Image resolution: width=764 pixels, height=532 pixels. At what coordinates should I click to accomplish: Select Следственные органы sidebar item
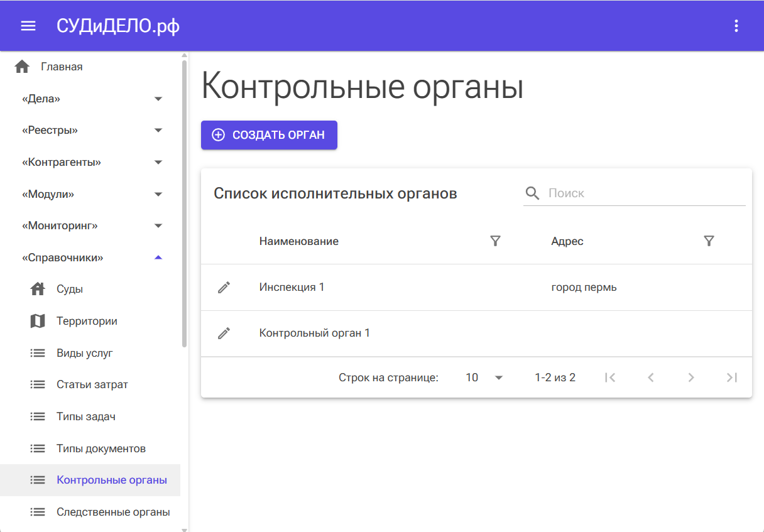(x=112, y=512)
